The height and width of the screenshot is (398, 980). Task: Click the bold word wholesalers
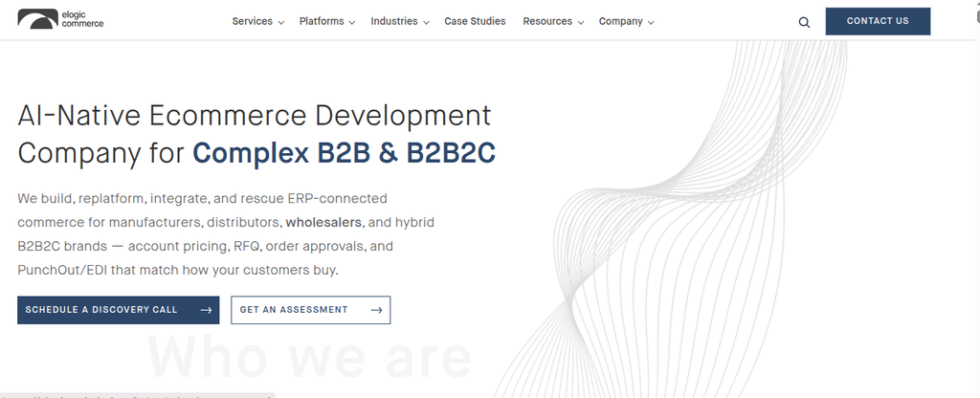tap(323, 222)
